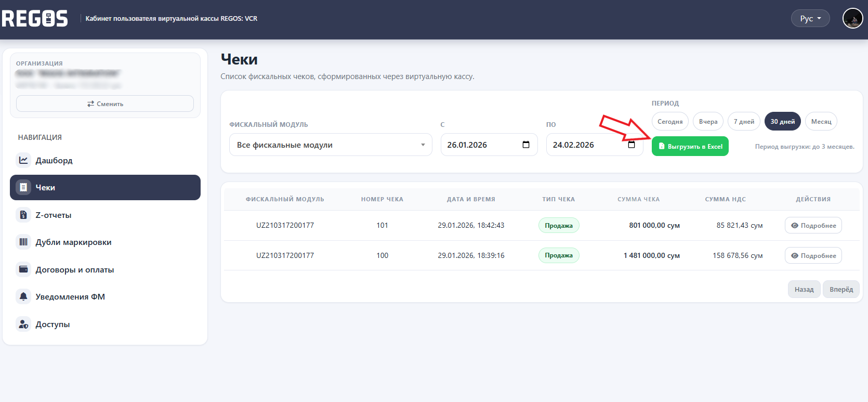Viewport: 868px width, 402px height.
Task: Click Подробнее for receipt number 101
Action: [813, 225]
